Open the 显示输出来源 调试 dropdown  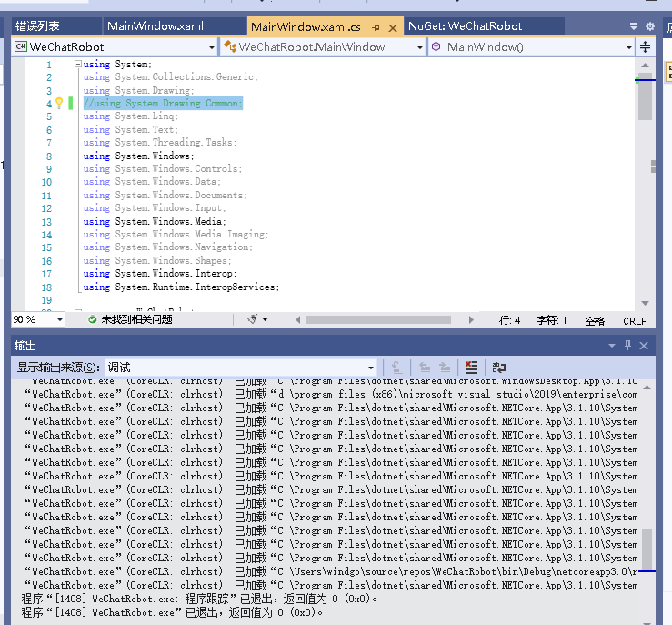[x=241, y=368]
